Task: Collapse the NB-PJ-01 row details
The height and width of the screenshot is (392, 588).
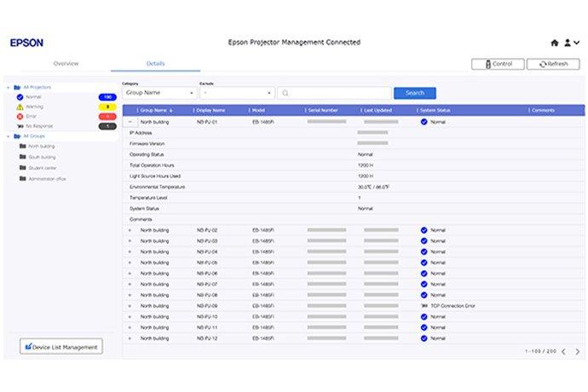Action: 130,122
